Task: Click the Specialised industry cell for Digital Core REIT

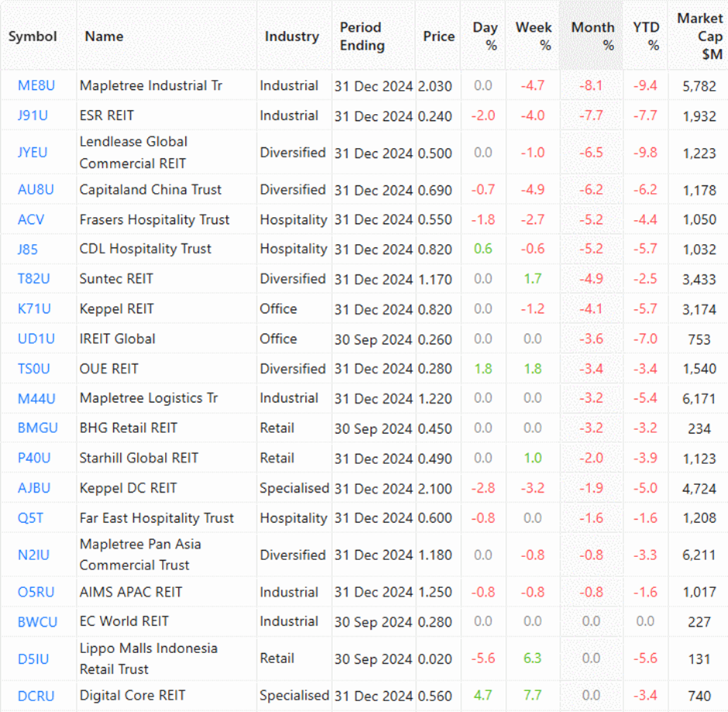Action: pyautogui.click(x=294, y=696)
